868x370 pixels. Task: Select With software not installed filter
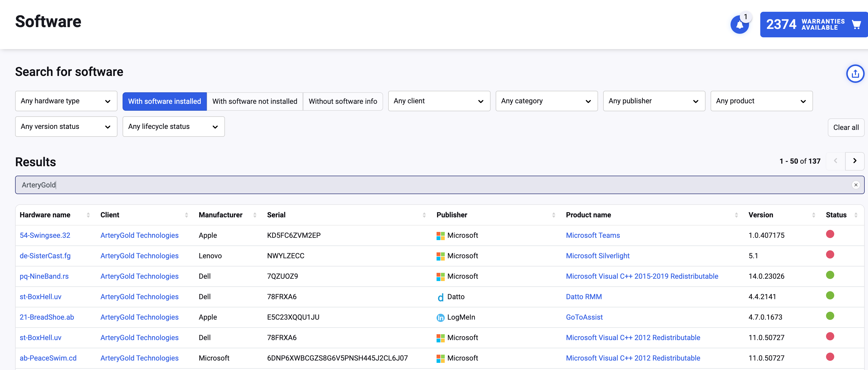click(255, 101)
